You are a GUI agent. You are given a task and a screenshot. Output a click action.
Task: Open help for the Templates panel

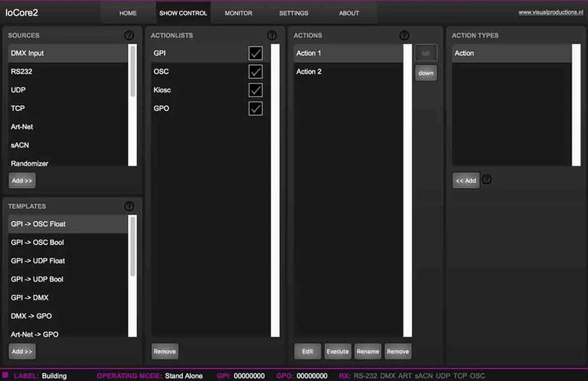(x=129, y=206)
